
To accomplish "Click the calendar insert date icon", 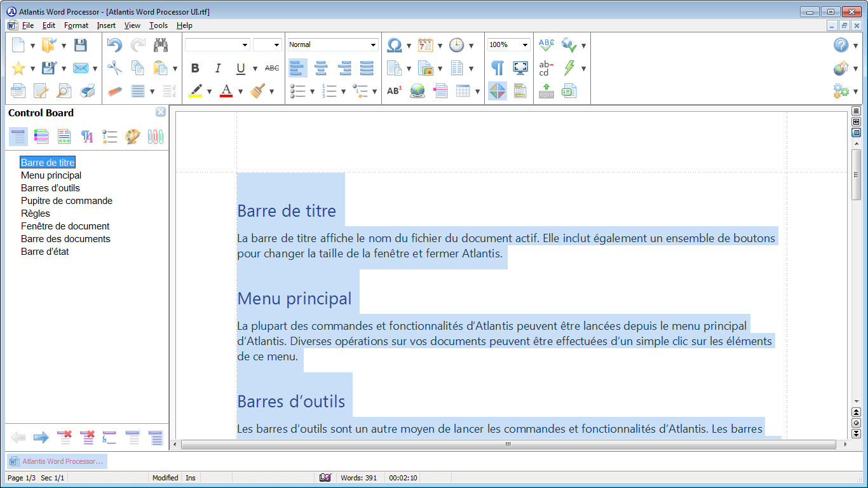I will pyautogui.click(x=425, y=45).
